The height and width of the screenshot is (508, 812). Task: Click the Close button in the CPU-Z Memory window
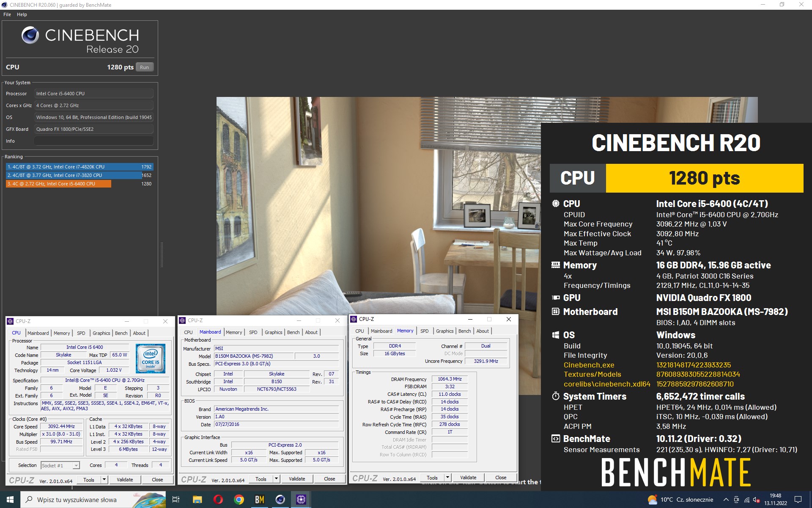501,478
